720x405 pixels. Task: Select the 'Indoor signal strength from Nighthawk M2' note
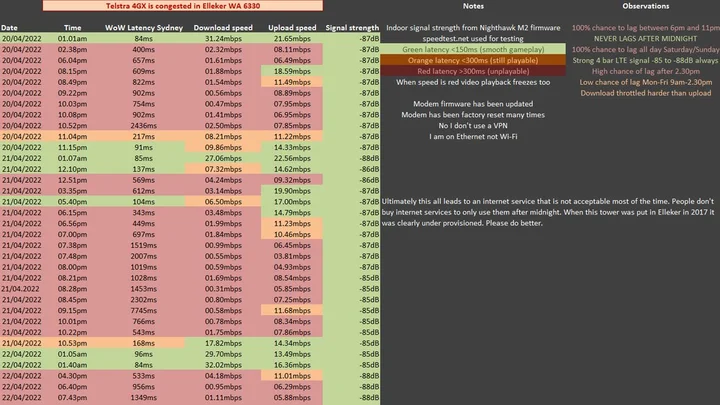pyautogui.click(x=473, y=28)
